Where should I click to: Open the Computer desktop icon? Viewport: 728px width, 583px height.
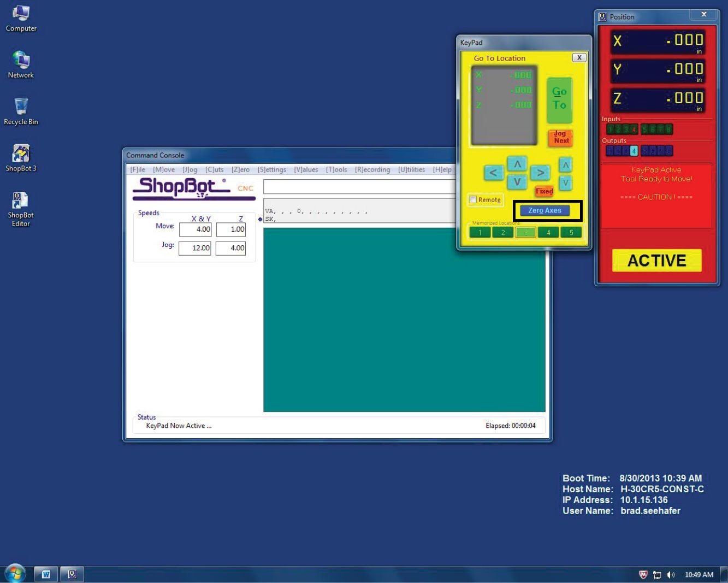coord(21,18)
